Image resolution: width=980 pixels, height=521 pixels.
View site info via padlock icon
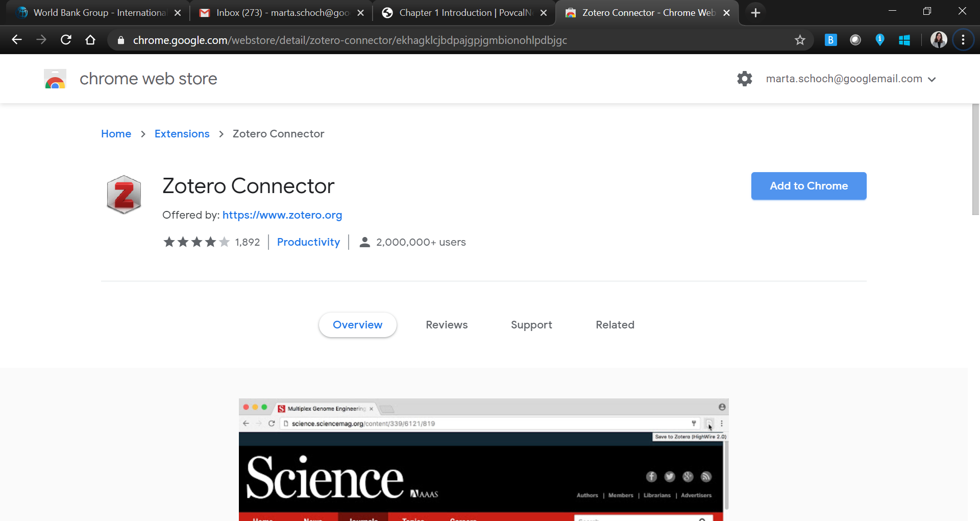coord(121,40)
